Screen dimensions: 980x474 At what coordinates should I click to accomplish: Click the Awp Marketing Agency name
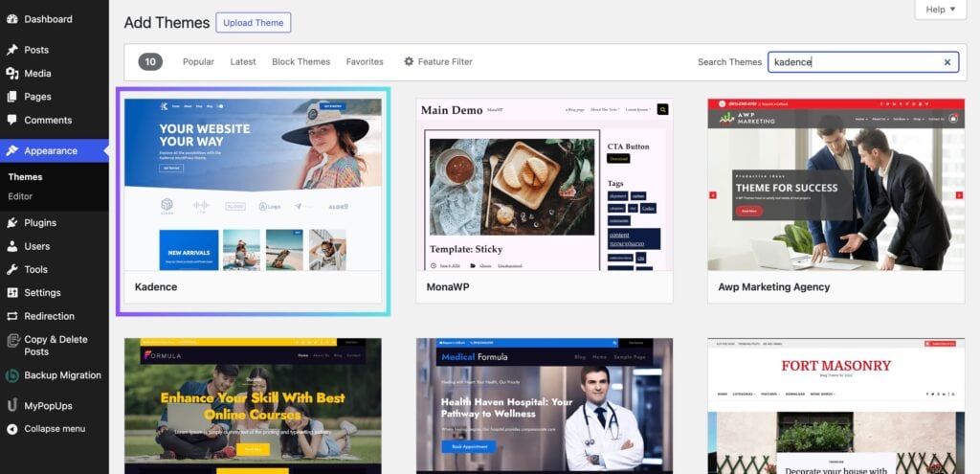773,287
